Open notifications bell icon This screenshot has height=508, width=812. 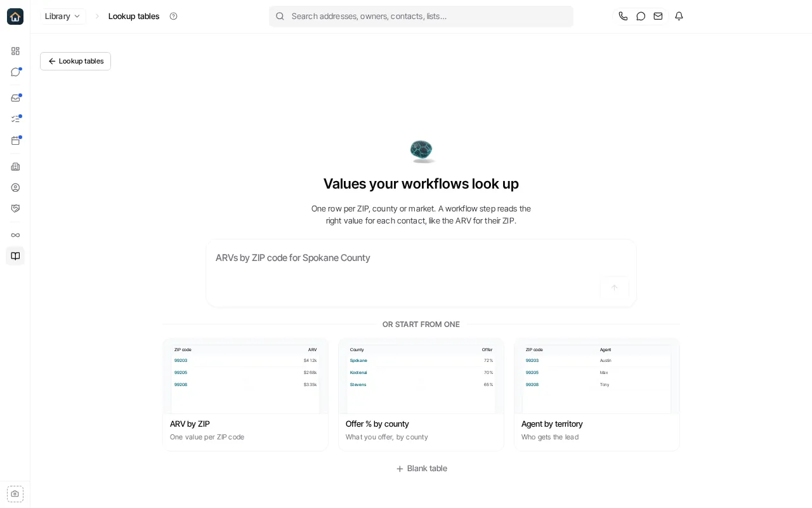pos(679,17)
